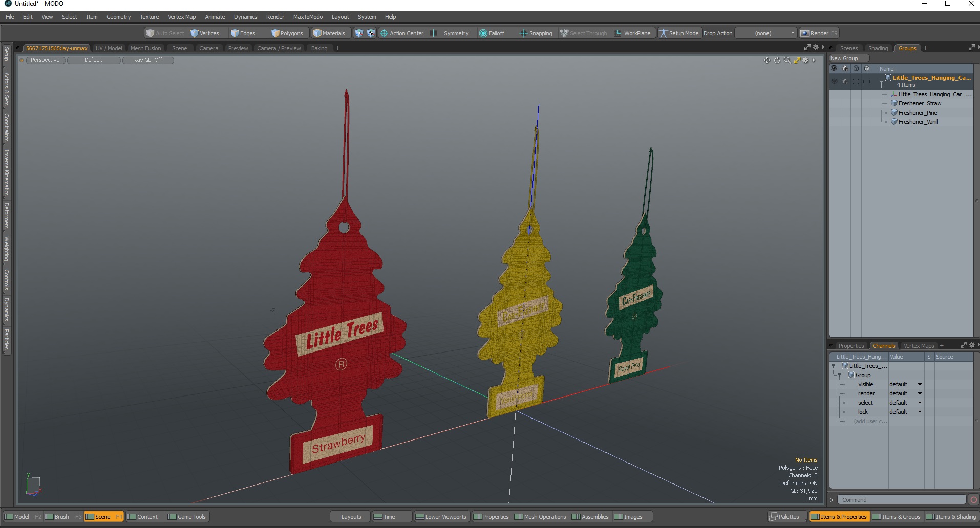Expand the channels panel to full size
This screenshot has width=980, height=528.
click(963, 345)
